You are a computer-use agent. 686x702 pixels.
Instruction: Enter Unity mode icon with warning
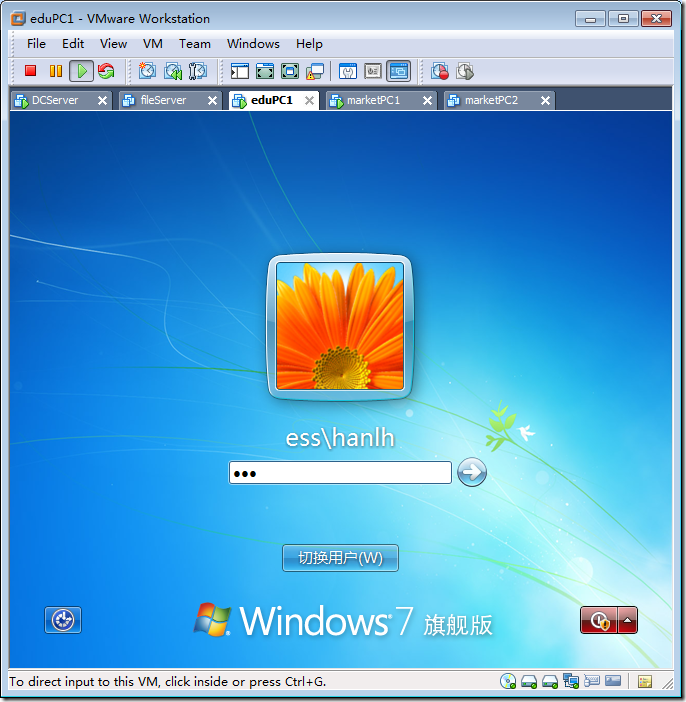(x=315, y=71)
